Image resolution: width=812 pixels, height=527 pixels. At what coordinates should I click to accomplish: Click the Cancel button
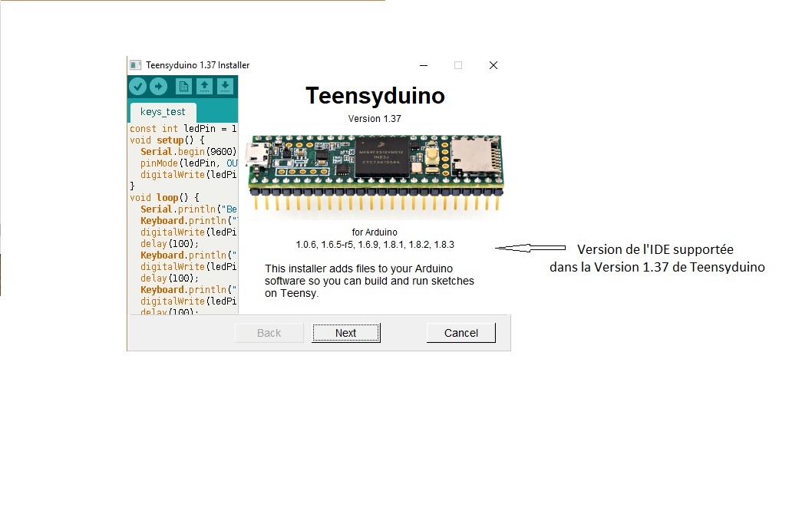click(461, 333)
